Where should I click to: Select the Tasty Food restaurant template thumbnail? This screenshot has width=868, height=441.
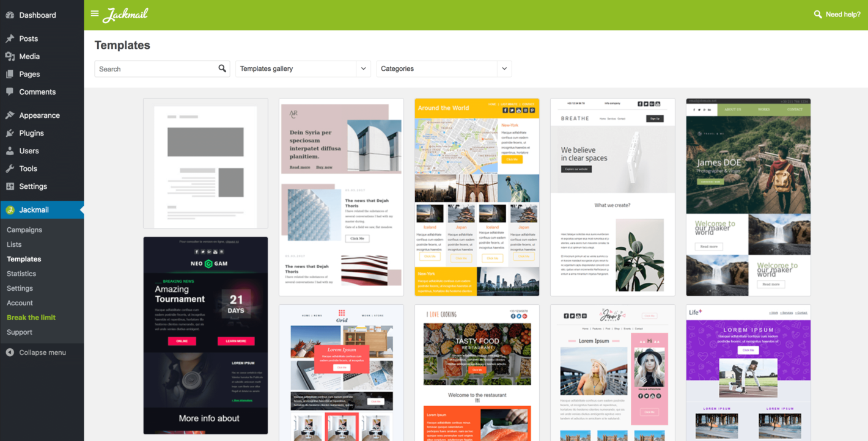(476, 371)
